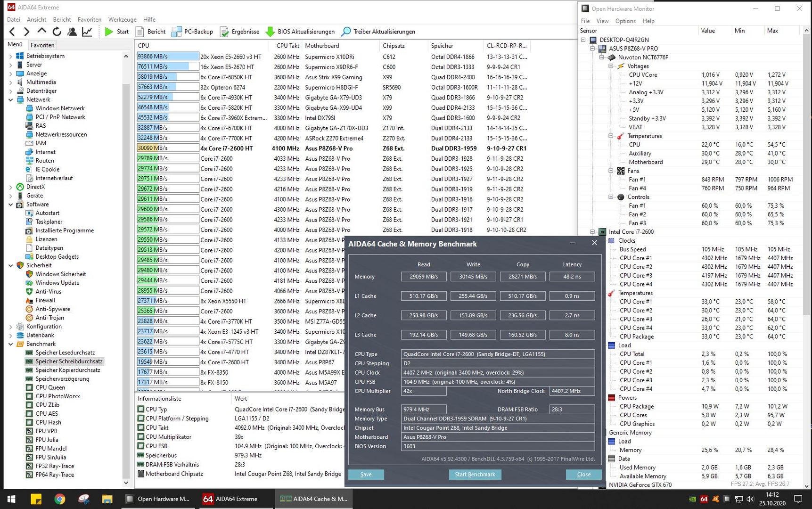The height and width of the screenshot is (509, 812).
Task: Collapse the Netzwerk tree node
Action: tap(11, 99)
